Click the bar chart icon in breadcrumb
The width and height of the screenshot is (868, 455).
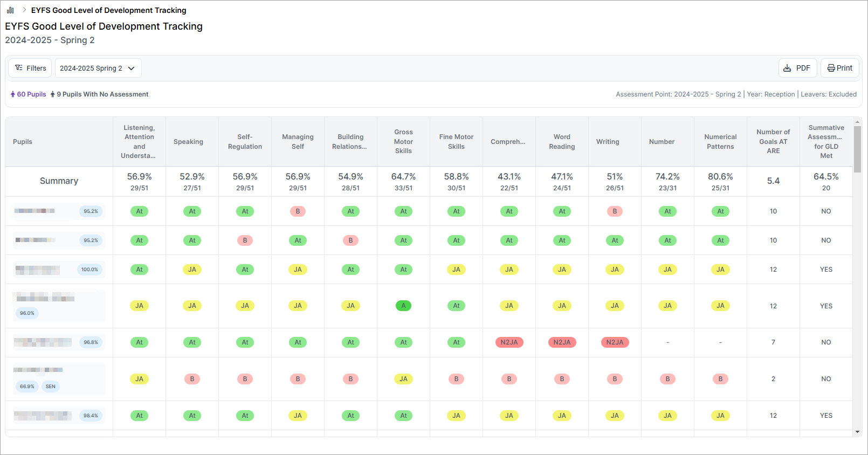pyautogui.click(x=10, y=10)
